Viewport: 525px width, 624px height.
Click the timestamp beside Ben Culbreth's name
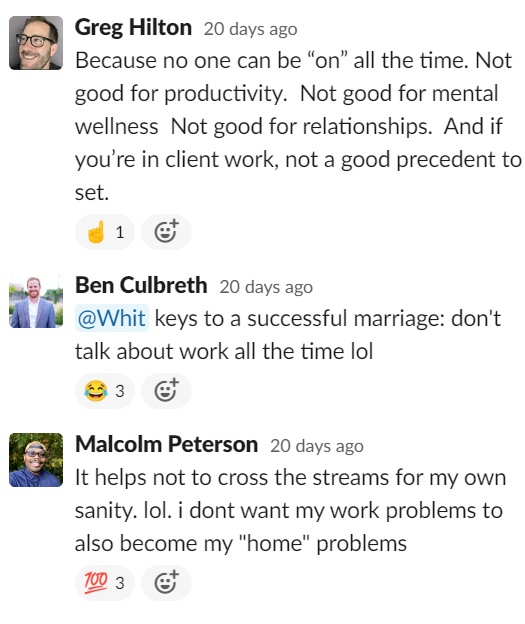[266, 287]
